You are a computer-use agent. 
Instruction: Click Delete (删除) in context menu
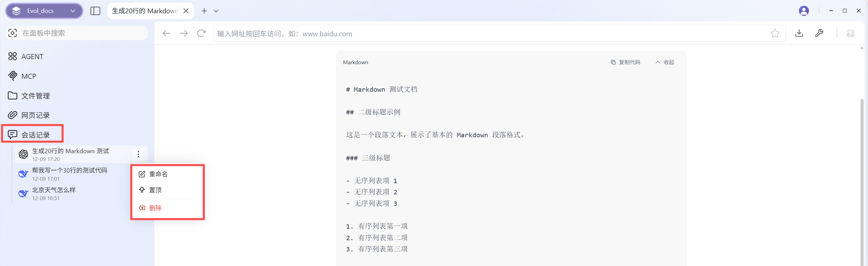[155, 208]
